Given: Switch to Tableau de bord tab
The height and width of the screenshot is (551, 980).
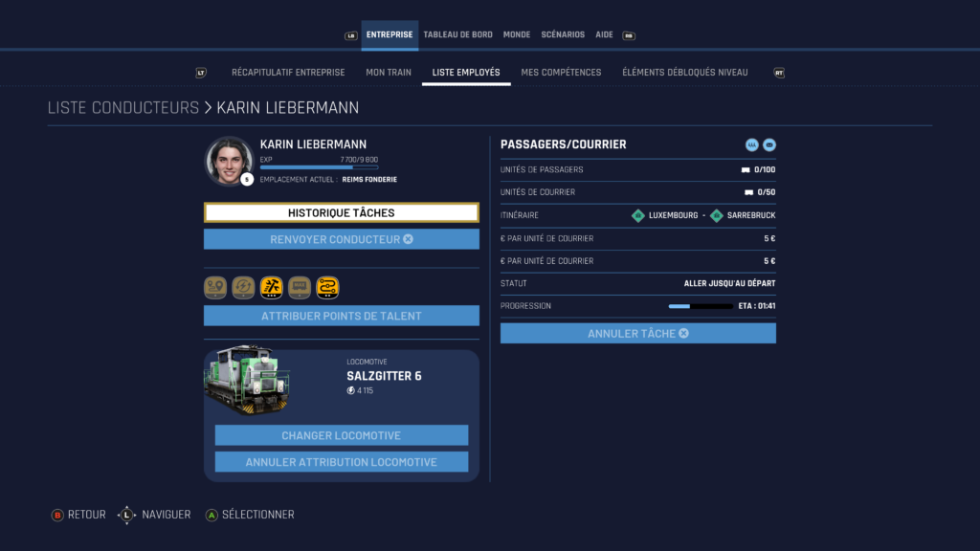Looking at the screenshot, I should coord(457,34).
